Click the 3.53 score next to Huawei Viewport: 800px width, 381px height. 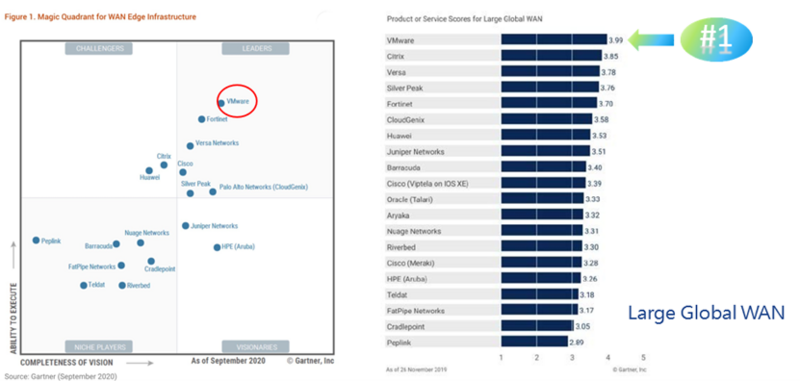[598, 136]
